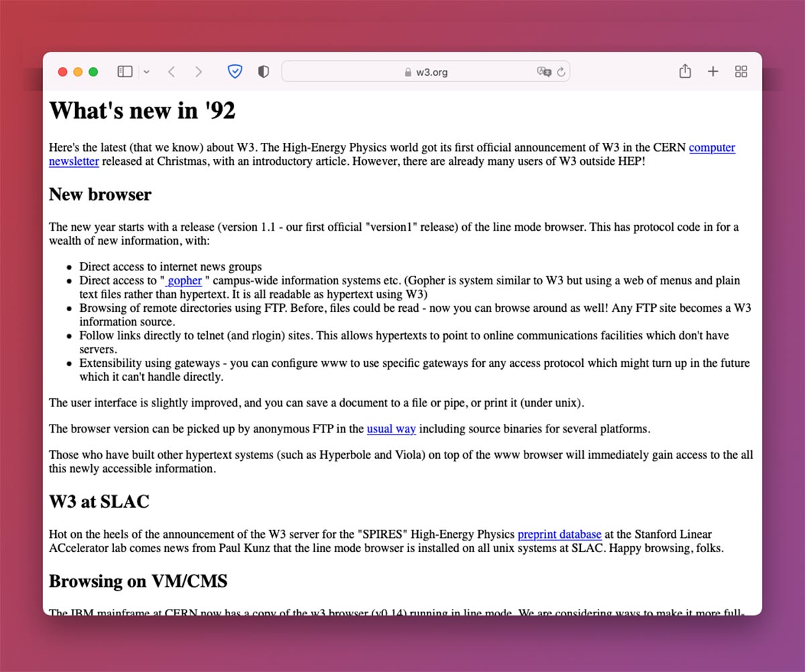This screenshot has width=805, height=672.
Task: Click "The new year starts with a release" paragraph
Action: (x=394, y=233)
